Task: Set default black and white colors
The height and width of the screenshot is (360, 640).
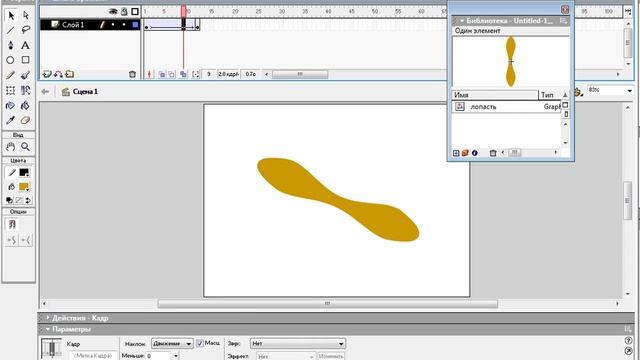Action: (x=9, y=200)
